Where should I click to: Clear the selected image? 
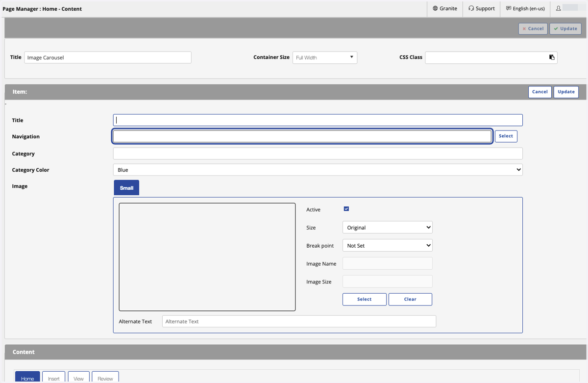coord(410,299)
